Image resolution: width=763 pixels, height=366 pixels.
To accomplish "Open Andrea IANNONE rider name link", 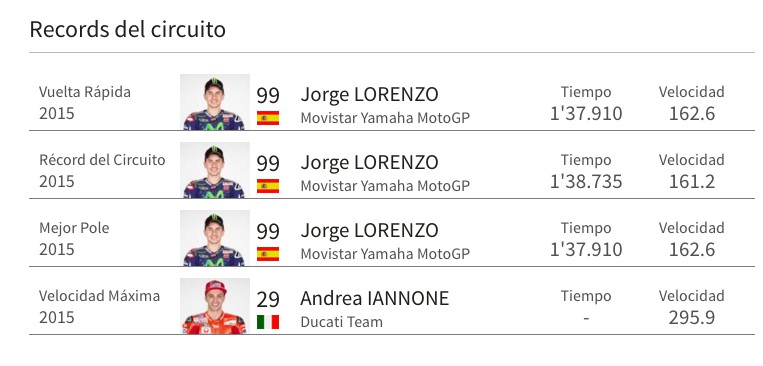I will [x=374, y=298].
